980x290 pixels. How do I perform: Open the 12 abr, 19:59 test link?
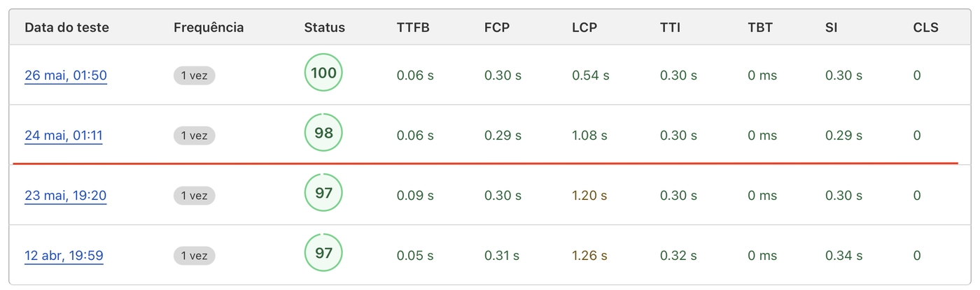point(64,256)
